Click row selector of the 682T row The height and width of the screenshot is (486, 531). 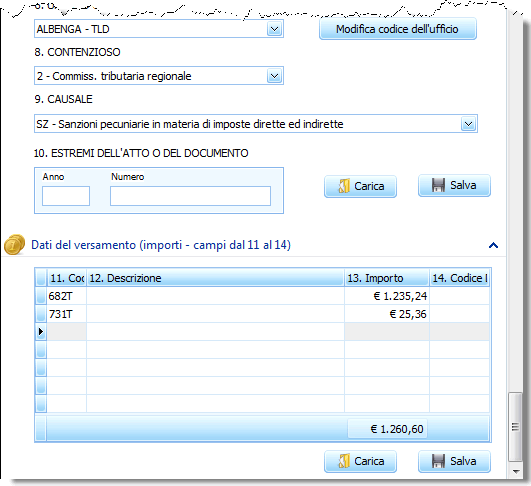(41, 296)
